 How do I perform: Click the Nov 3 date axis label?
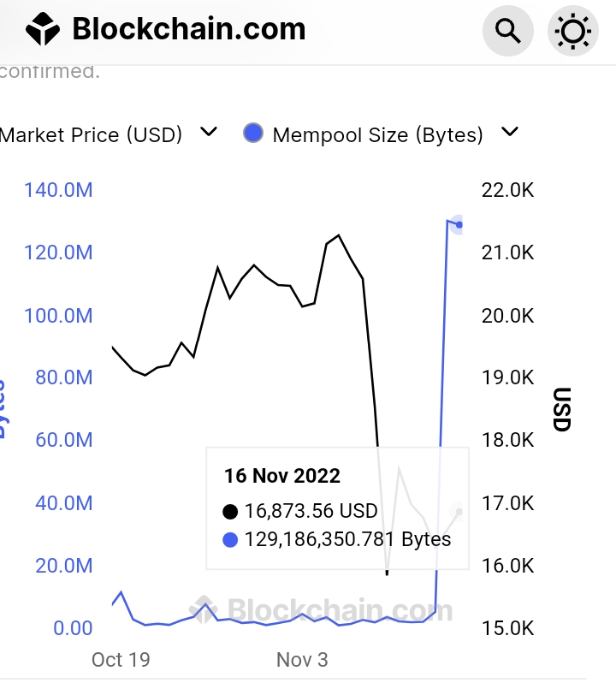(302, 660)
